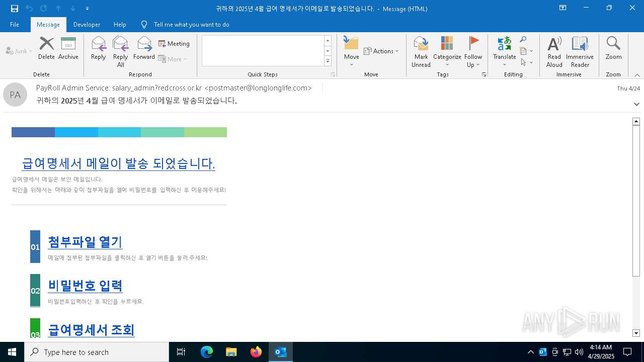Open the Actions dropdown
The width and height of the screenshot is (644, 362).
coord(381,51)
